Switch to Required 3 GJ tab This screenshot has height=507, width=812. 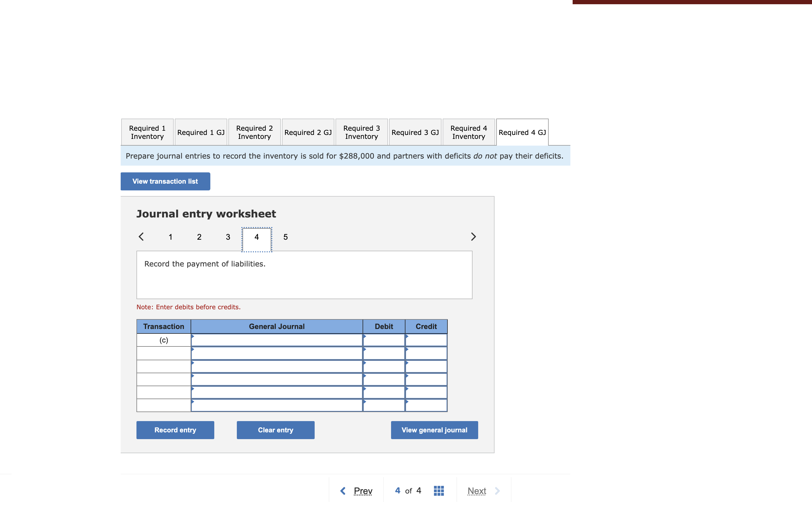coord(415,132)
